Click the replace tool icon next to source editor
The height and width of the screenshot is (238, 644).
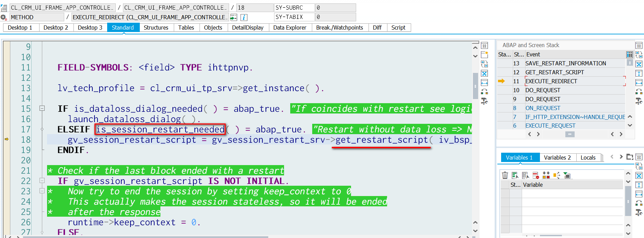pos(484,64)
